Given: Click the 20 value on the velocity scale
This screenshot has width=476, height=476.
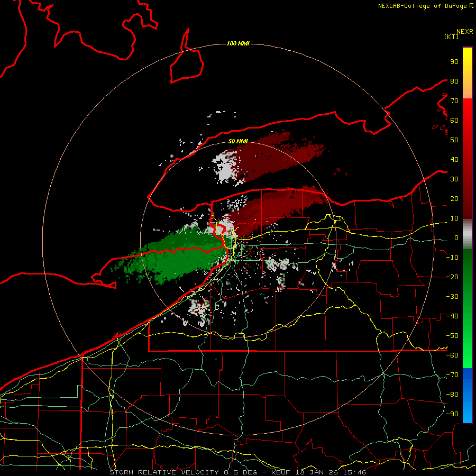Looking at the screenshot, I should [454, 199].
